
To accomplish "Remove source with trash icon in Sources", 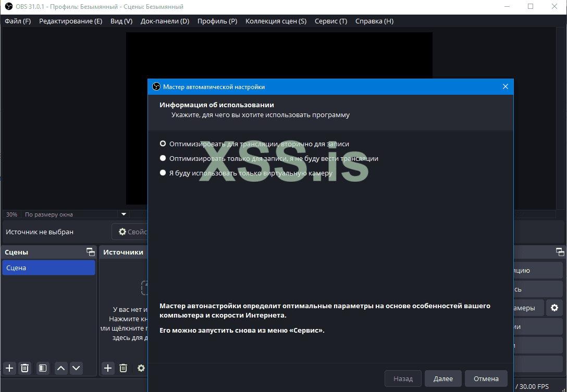I will coord(124,368).
